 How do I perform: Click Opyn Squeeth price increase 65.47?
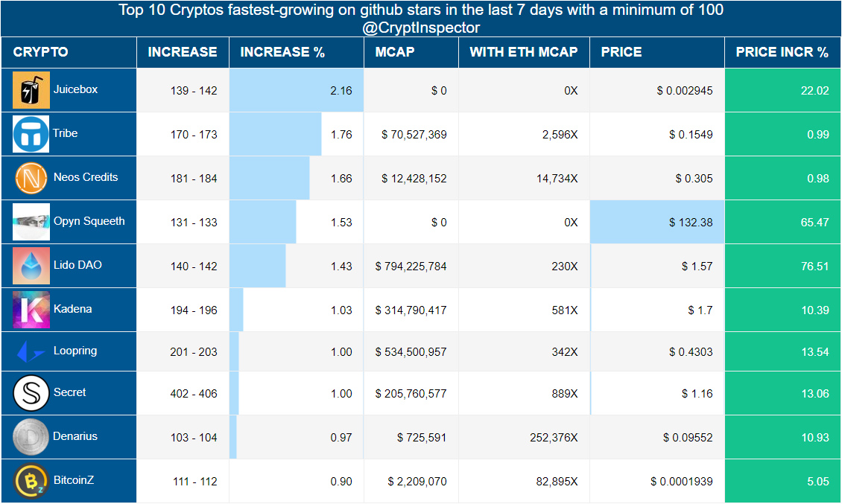[783, 222]
